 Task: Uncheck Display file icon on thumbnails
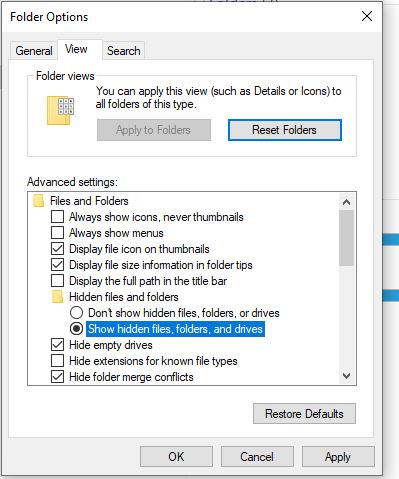click(57, 249)
